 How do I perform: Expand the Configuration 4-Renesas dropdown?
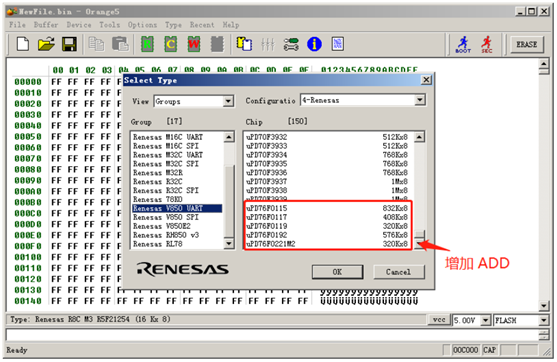click(420, 100)
